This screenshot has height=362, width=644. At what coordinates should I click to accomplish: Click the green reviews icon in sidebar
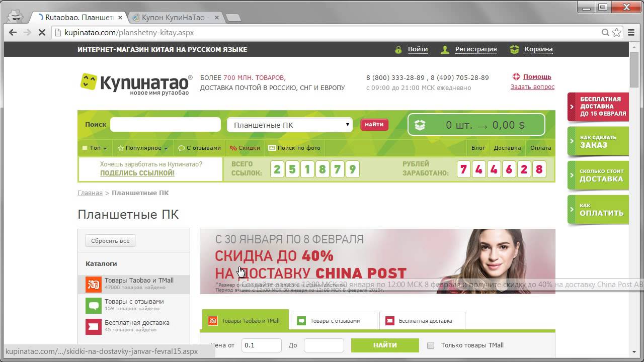click(94, 305)
